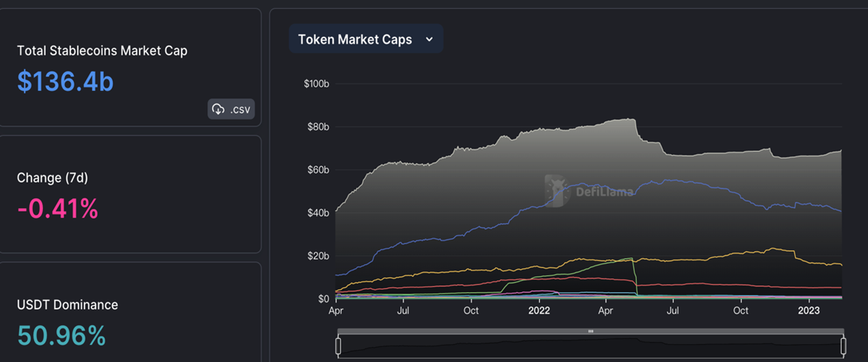Click the chevron arrow next to Token Market Caps
Image resolution: width=868 pixels, height=362 pixels.
[x=429, y=40]
